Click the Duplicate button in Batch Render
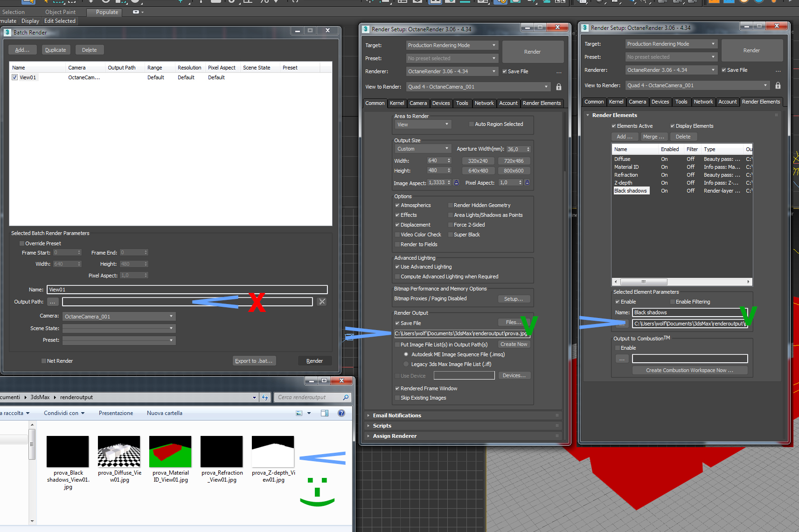The height and width of the screenshot is (532, 799). [x=56, y=50]
